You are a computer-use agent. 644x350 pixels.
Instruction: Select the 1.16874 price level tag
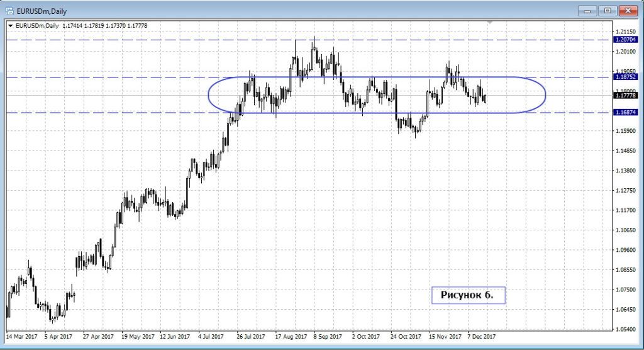[626, 113]
